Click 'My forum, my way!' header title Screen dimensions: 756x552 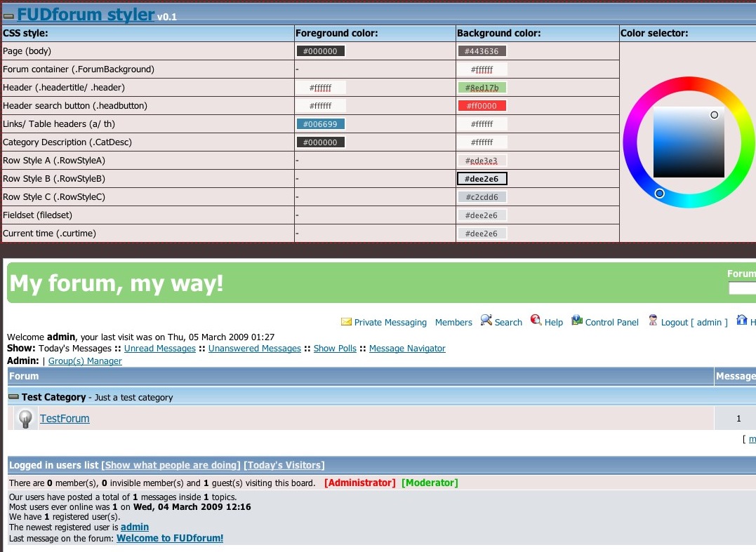click(117, 283)
